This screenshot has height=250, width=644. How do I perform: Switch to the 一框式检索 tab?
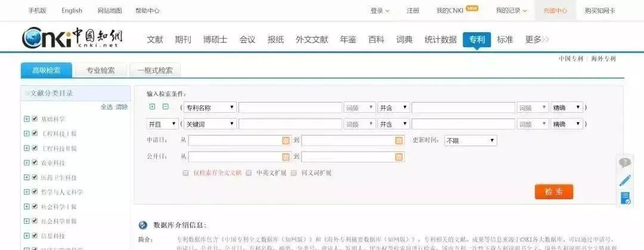(x=155, y=70)
